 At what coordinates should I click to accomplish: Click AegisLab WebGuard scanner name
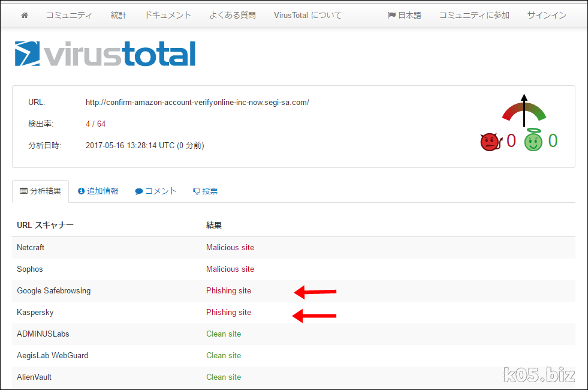53,355
